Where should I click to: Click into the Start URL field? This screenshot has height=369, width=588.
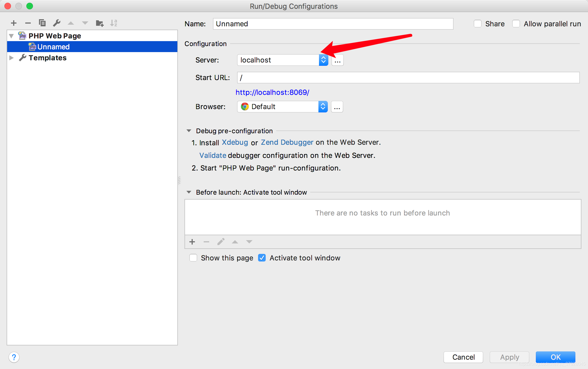click(x=408, y=78)
